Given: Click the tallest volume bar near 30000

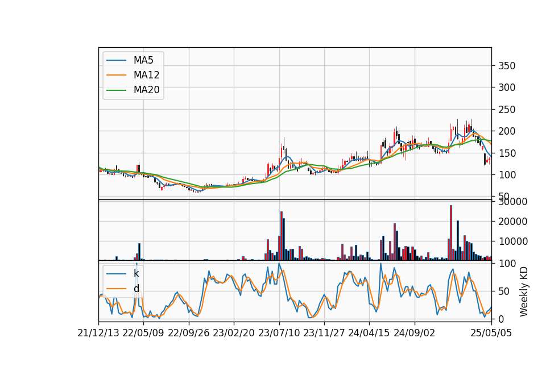Looking at the screenshot, I should [x=451, y=233].
